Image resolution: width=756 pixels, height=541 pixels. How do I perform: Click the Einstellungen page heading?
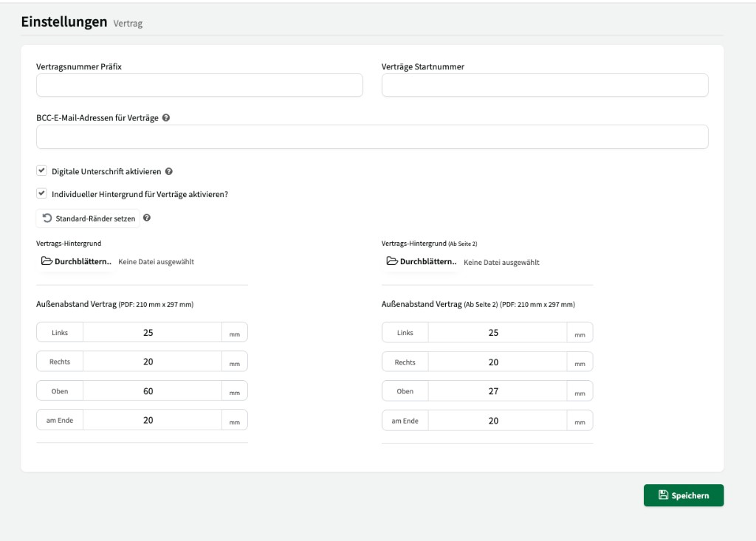pyautogui.click(x=63, y=22)
